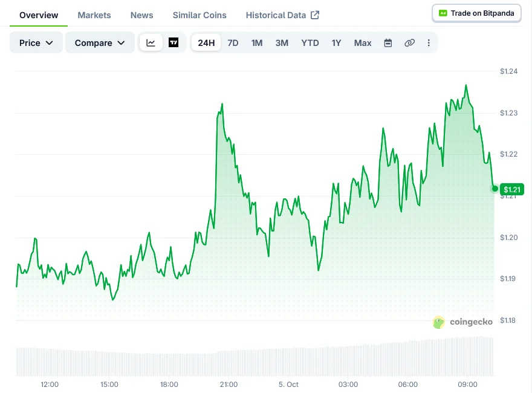532x393 pixels.
Task: Click the 03:00 time axis label
Action: pos(348,384)
